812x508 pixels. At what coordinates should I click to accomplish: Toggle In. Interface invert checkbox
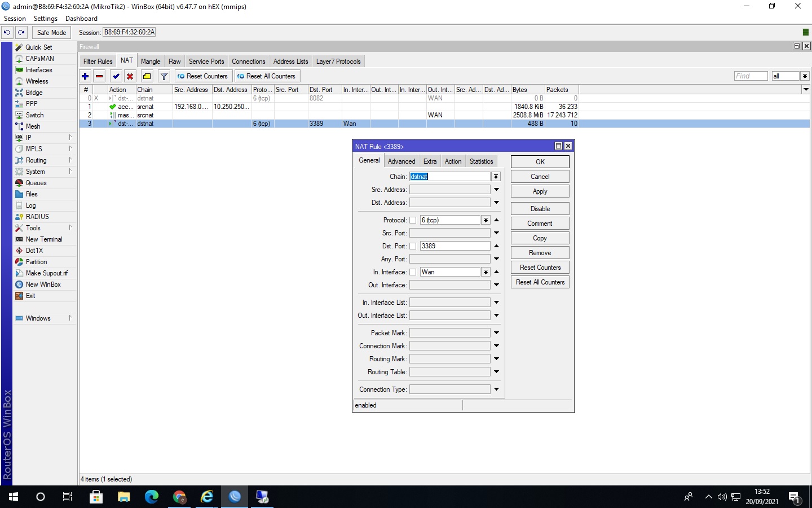pyautogui.click(x=413, y=272)
